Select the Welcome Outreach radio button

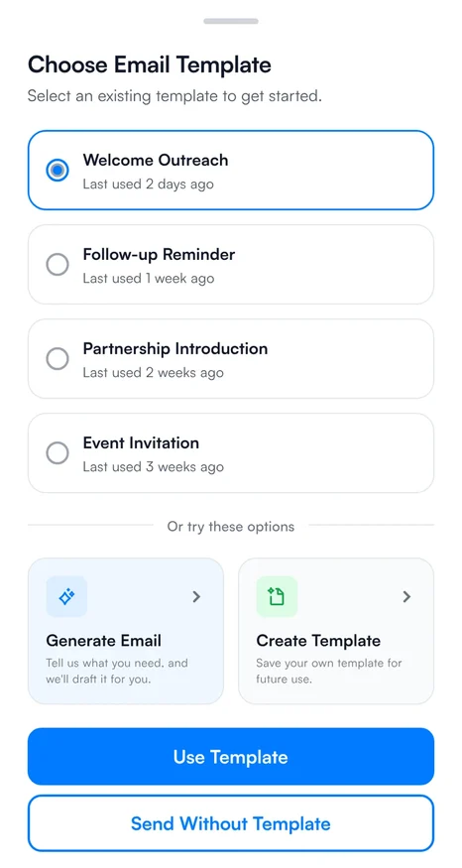(x=58, y=170)
